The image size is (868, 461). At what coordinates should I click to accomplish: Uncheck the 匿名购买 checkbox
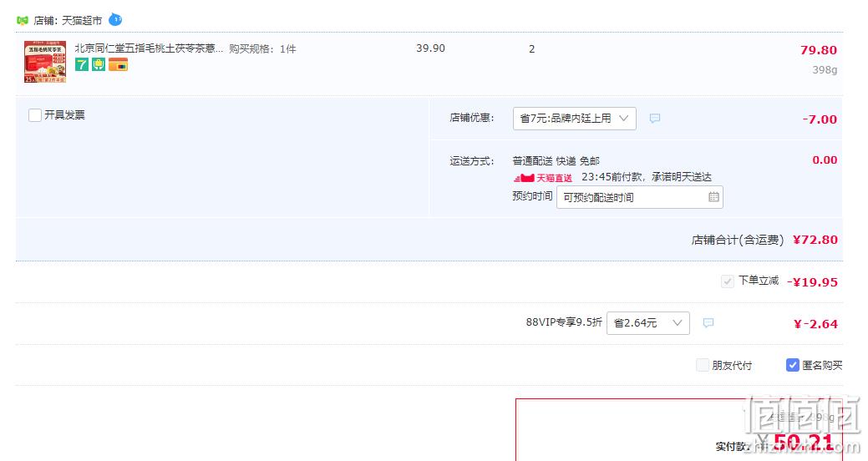tap(793, 365)
